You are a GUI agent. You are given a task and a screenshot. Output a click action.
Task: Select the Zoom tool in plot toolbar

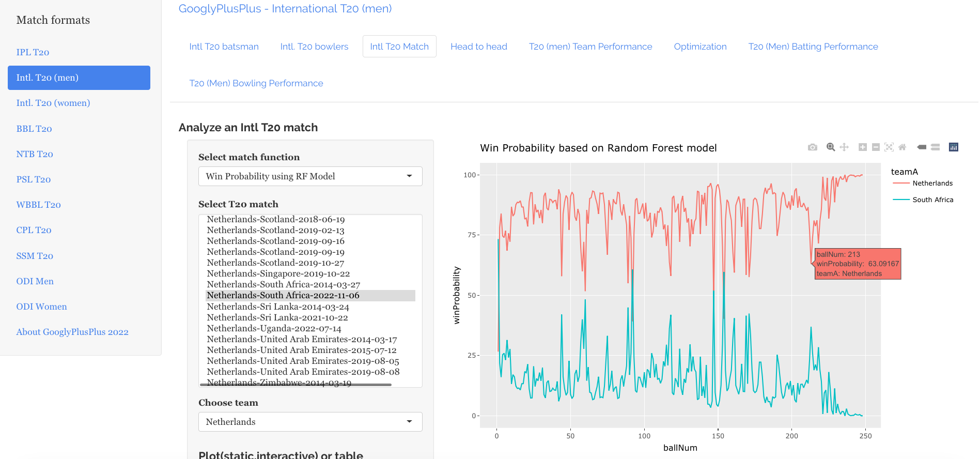(x=831, y=147)
